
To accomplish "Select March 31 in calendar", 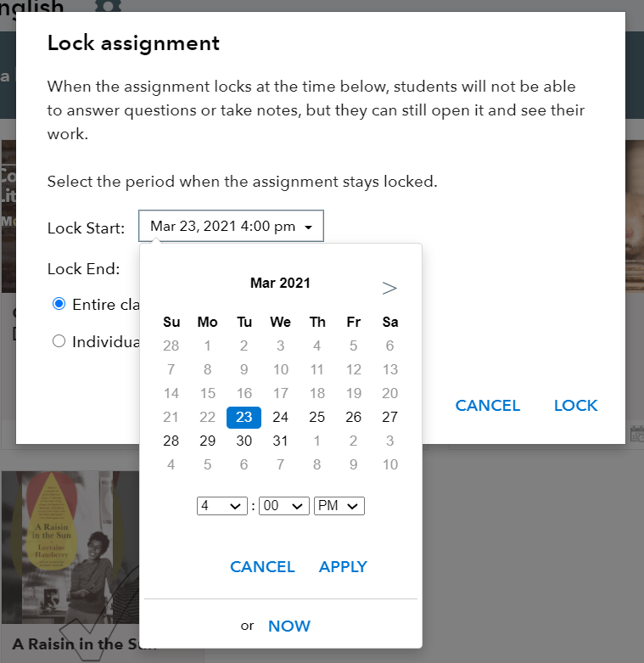I will pos(280,441).
